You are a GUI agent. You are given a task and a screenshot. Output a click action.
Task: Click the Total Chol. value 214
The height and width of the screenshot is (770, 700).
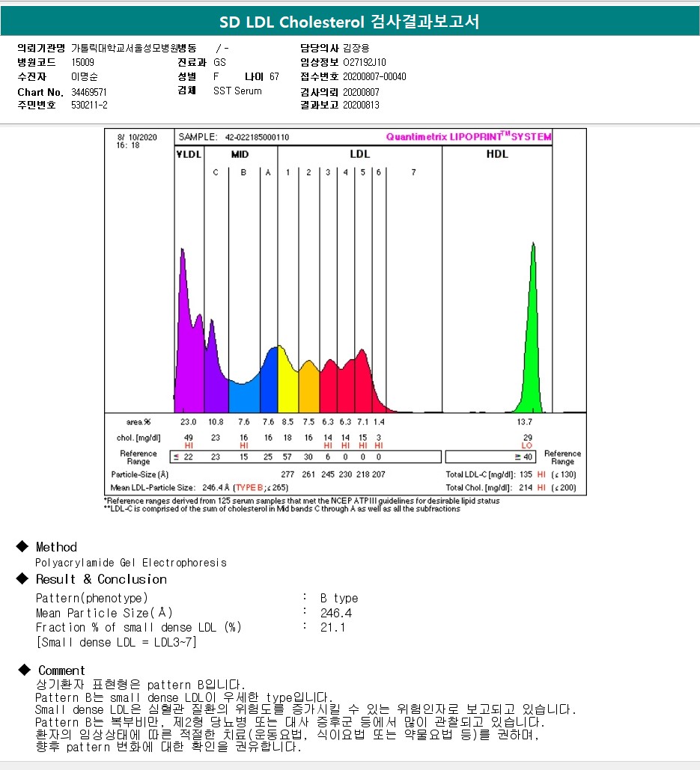coord(526,488)
